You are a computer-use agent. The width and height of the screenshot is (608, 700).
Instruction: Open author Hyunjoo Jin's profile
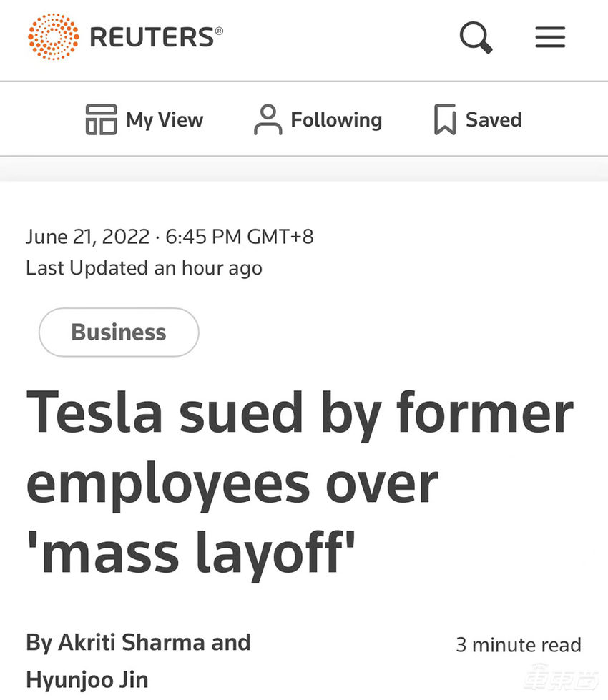pos(87,679)
